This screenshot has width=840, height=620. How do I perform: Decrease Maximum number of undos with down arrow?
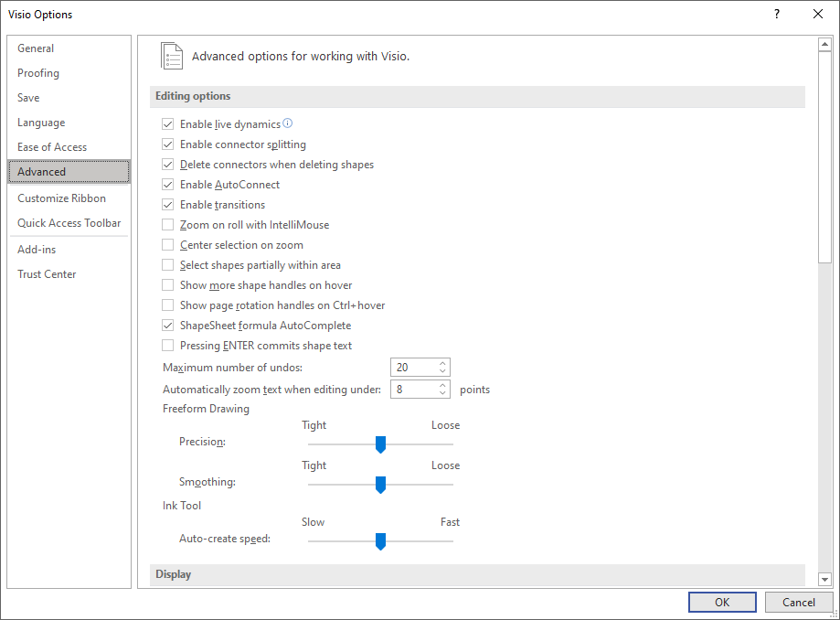443,371
